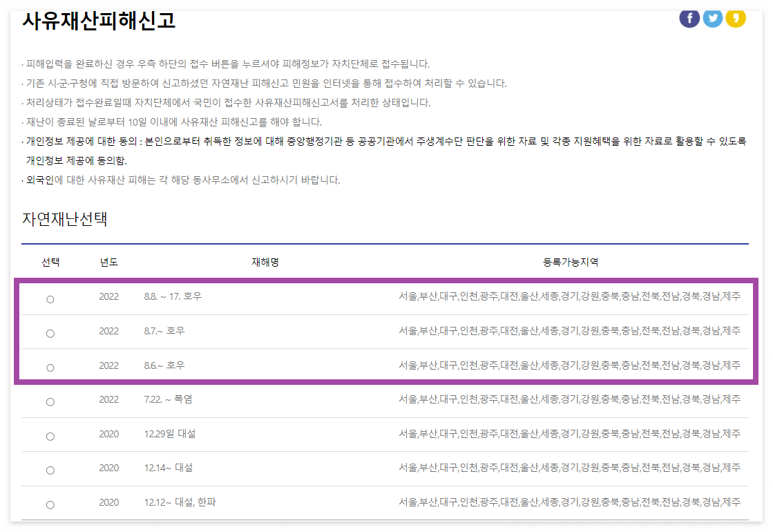Select the radio button for 12.12~ 대설, 한파

50,504
